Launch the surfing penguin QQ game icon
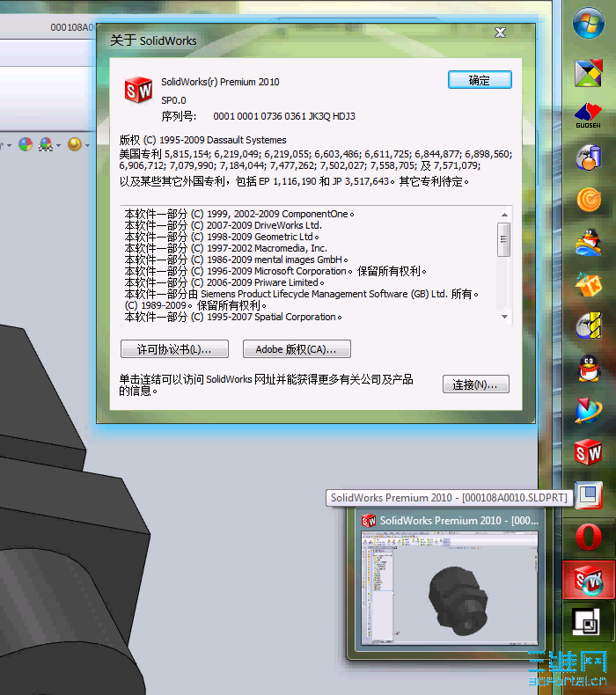Viewport: 616px width, 695px height. coord(589,242)
